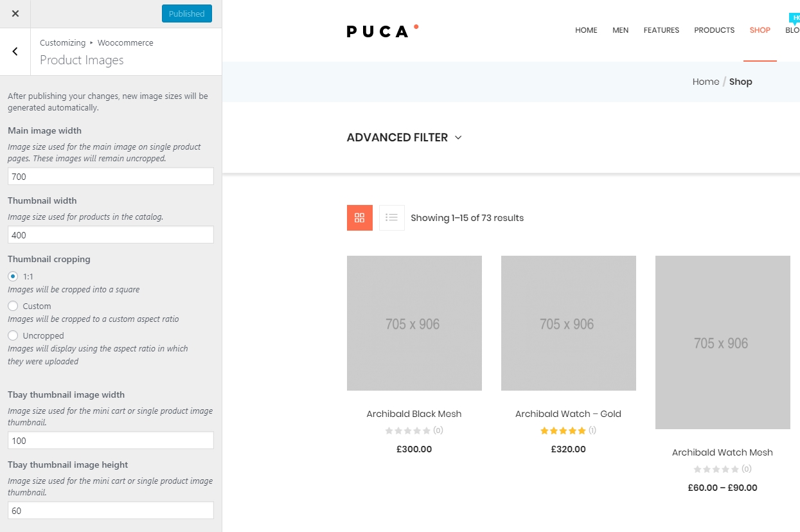Click the star rating under Archibald Watch – Gold

pyautogui.click(x=563, y=430)
